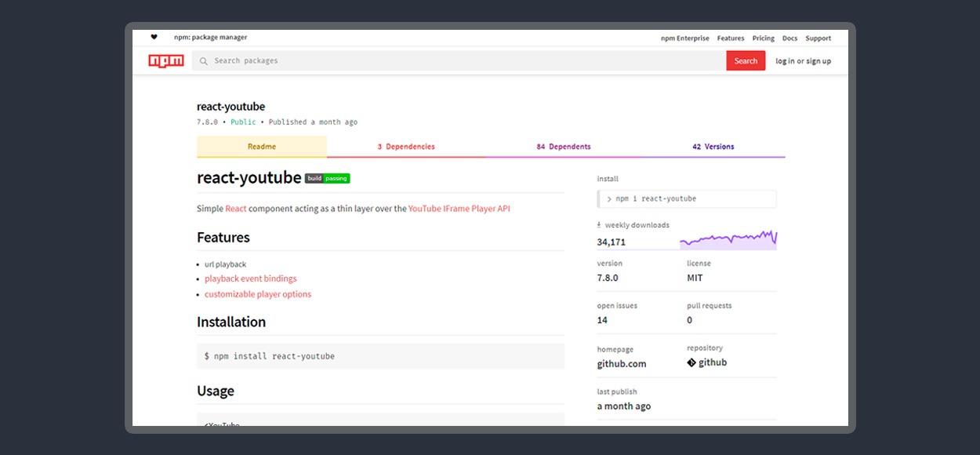Click the github repository git icon
The width and height of the screenshot is (980, 455).
[x=691, y=362]
